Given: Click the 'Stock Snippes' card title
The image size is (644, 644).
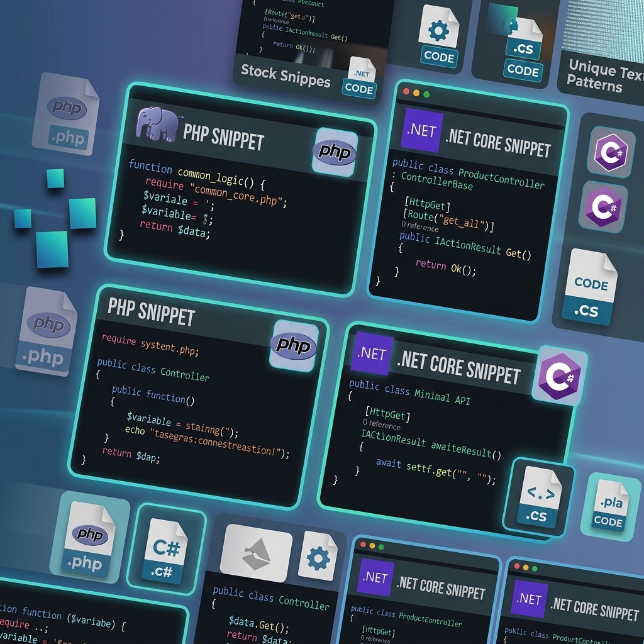Looking at the screenshot, I should click(x=286, y=75).
